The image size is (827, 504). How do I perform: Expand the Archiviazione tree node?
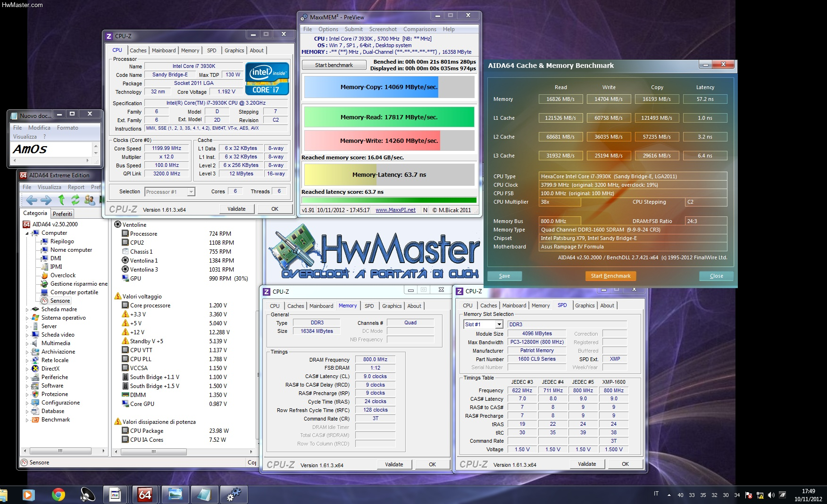point(27,352)
